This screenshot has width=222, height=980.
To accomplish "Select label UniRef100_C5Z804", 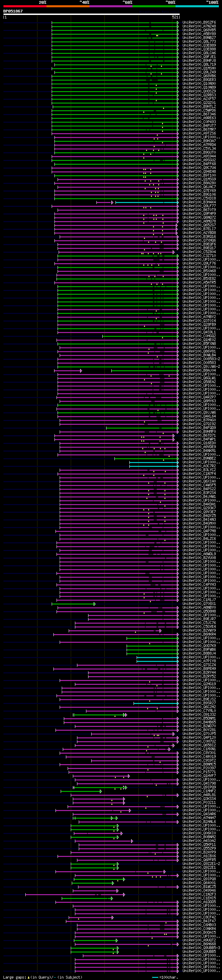I will point(199,252).
